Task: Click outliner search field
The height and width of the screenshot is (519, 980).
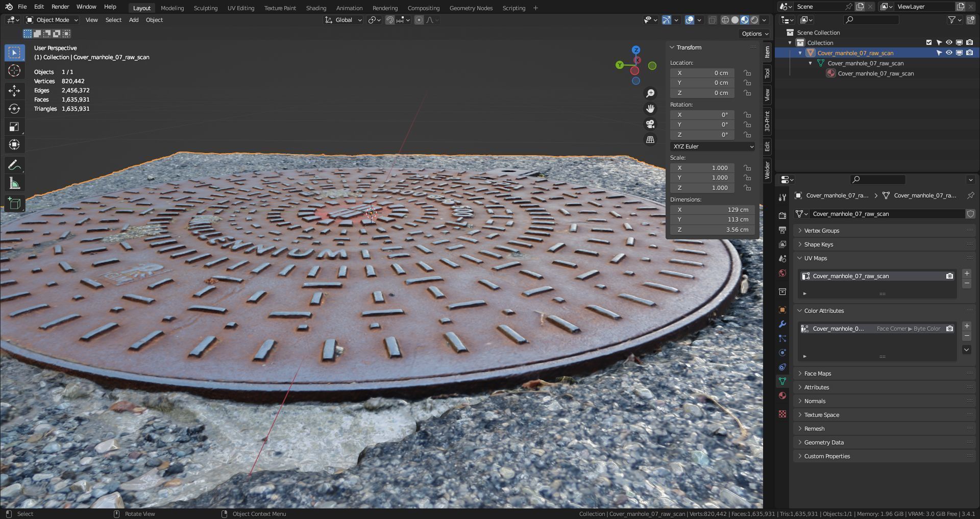Action: point(871,20)
